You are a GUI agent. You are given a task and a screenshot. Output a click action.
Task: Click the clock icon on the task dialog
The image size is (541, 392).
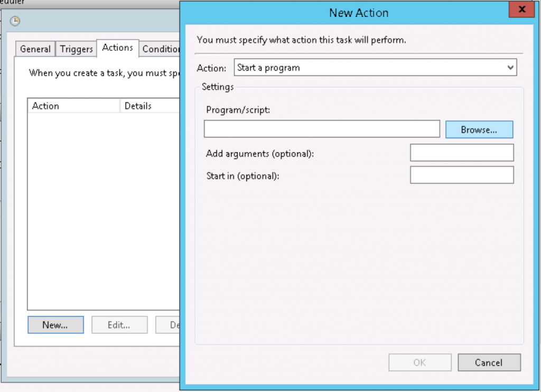[x=16, y=21]
